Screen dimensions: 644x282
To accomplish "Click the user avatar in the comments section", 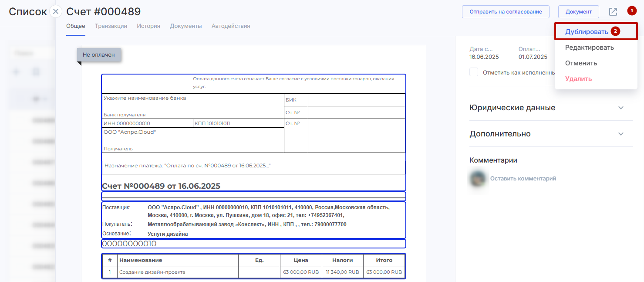I will click(478, 179).
